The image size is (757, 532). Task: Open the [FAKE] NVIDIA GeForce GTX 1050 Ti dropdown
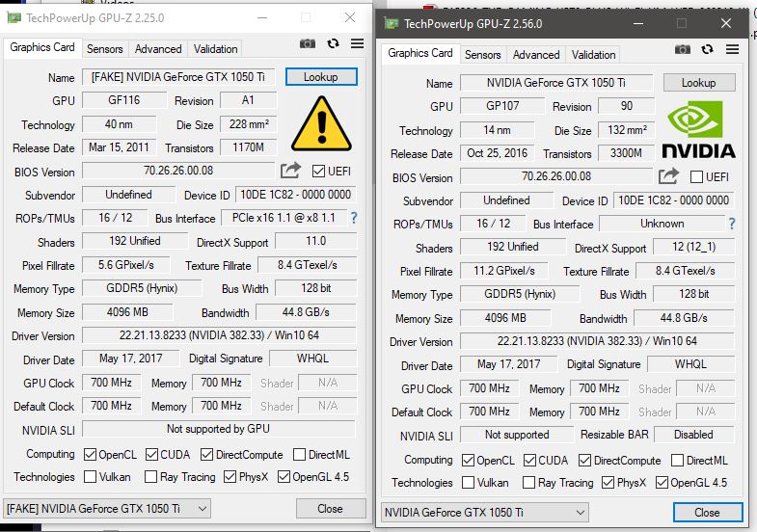click(107, 508)
